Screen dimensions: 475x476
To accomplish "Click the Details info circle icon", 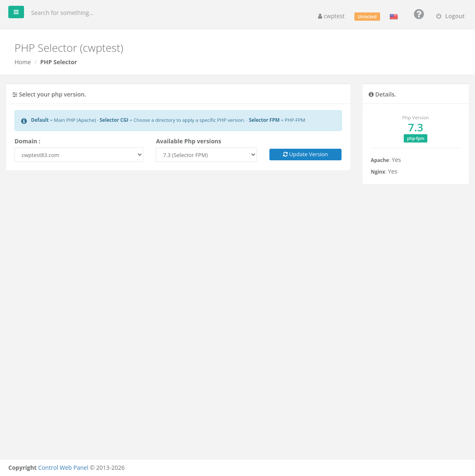I will pos(371,94).
